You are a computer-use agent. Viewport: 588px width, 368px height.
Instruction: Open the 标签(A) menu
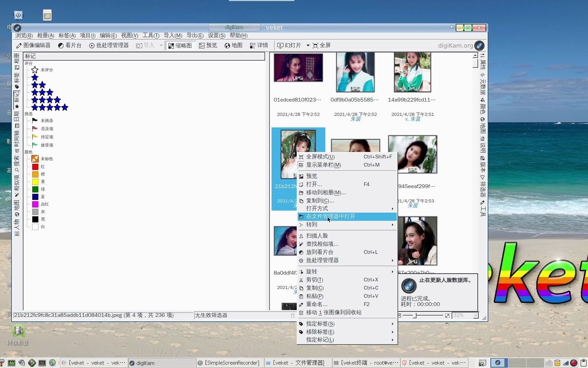67,35
